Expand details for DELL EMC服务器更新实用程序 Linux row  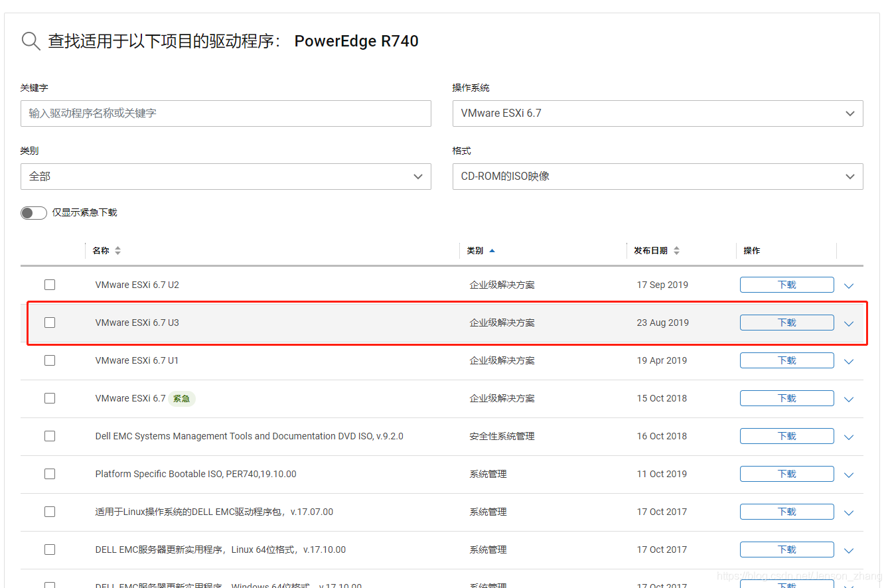coord(849,551)
